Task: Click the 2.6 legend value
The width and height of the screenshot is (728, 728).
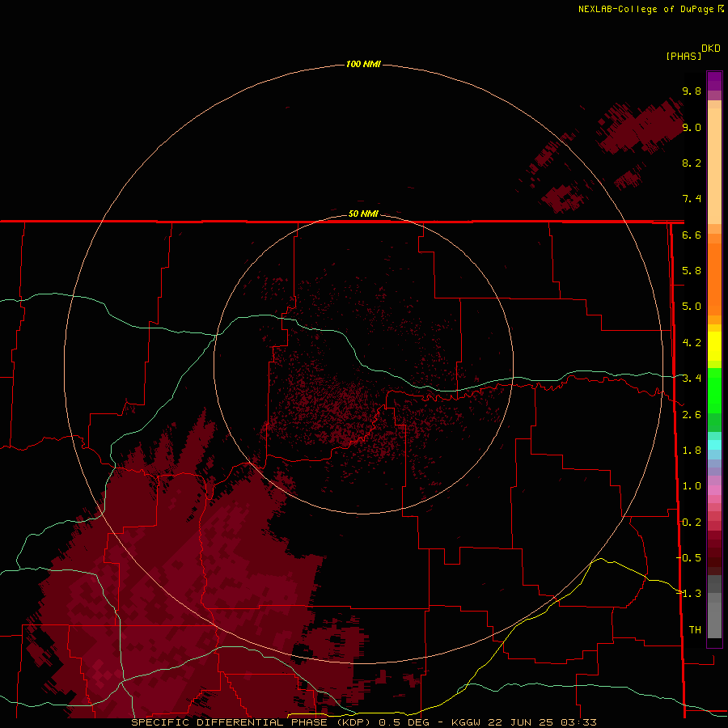Action: pyautogui.click(x=692, y=415)
